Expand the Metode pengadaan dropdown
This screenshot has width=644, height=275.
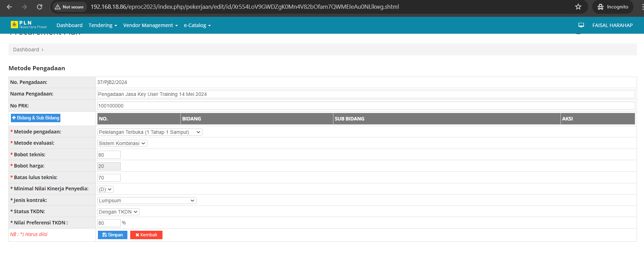[150, 132]
